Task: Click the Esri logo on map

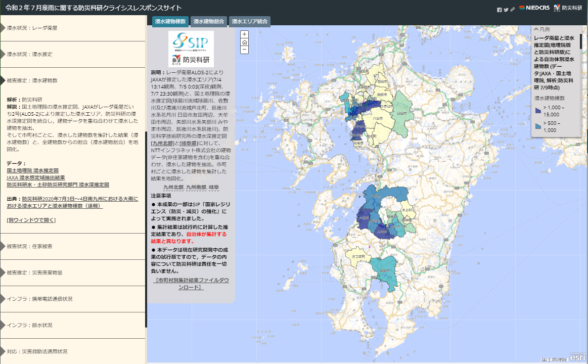Action: point(577,357)
